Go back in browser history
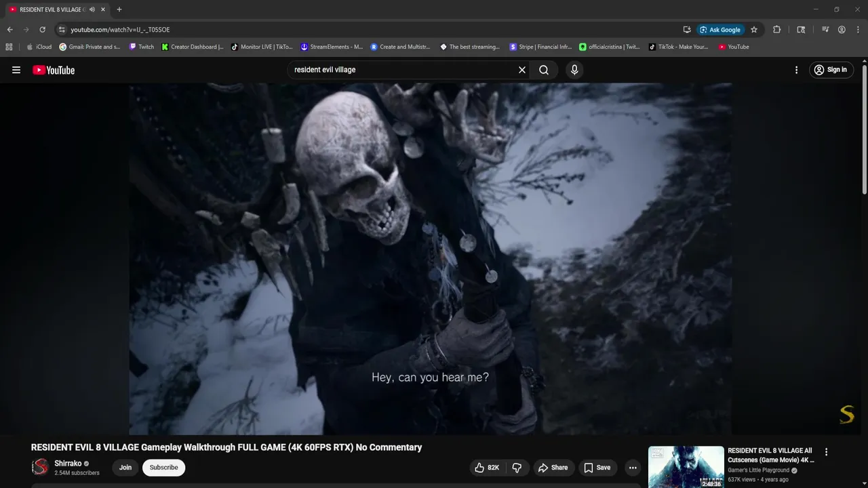The width and height of the screenshot is (868, 488). pyautogui.click(x=9, y=30)
